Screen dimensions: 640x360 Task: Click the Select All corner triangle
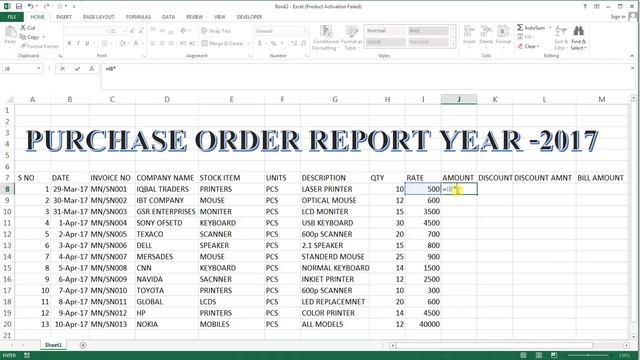click(10, 99)
